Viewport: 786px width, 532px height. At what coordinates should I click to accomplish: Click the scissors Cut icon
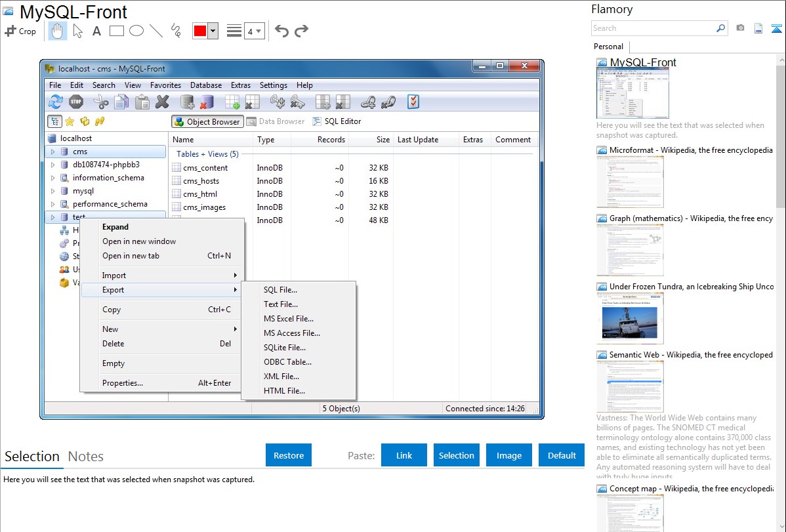[101, 102]
